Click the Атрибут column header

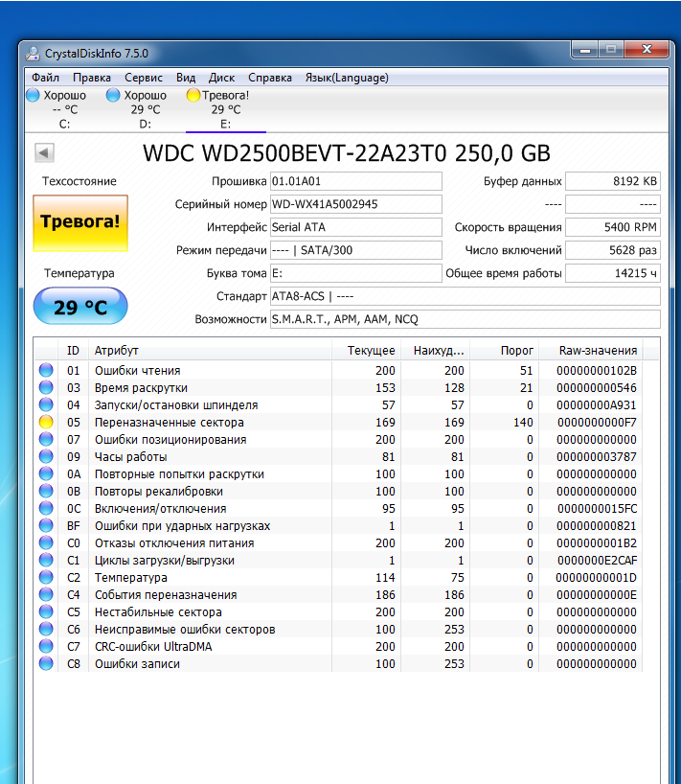[210, 351]
